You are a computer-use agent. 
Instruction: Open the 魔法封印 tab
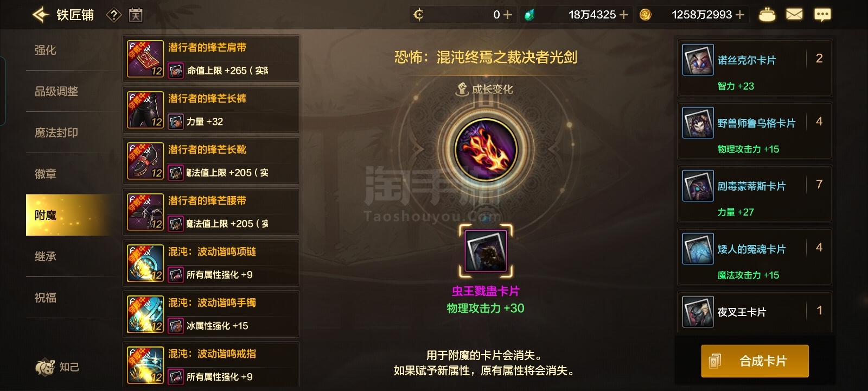(x=56, y=133)
